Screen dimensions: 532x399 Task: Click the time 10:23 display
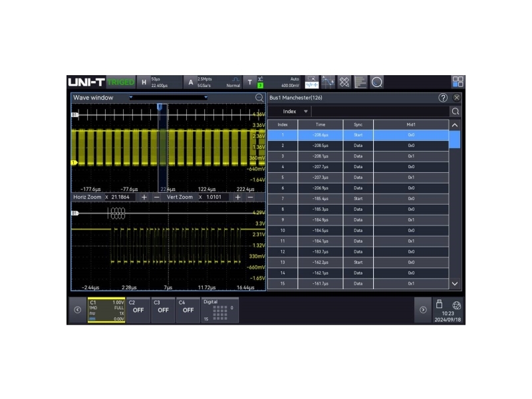pos(448,313)
